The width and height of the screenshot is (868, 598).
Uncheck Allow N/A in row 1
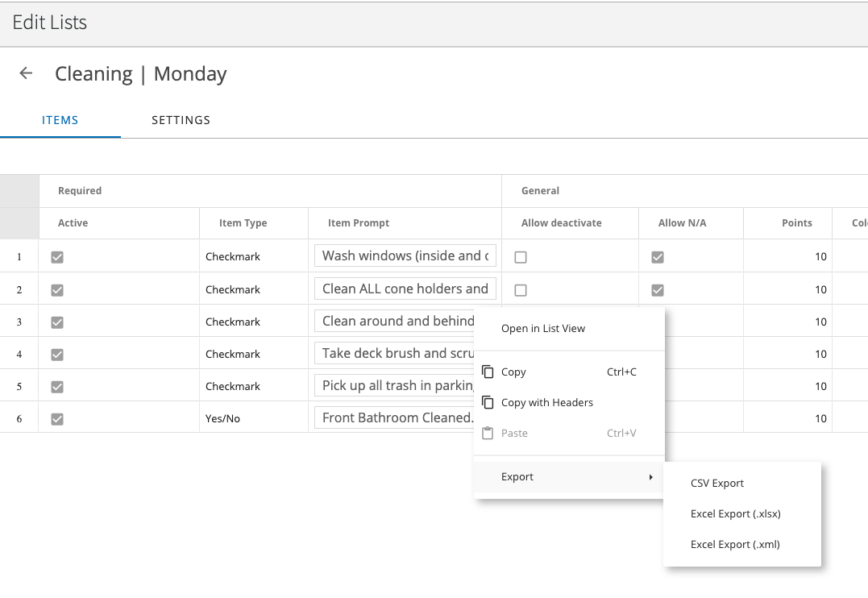pos(658,257)
